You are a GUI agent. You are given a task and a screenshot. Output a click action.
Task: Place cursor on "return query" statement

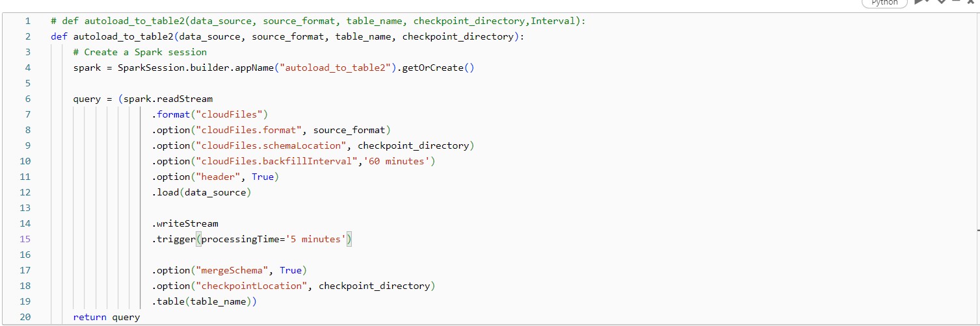tap(106, 317)
